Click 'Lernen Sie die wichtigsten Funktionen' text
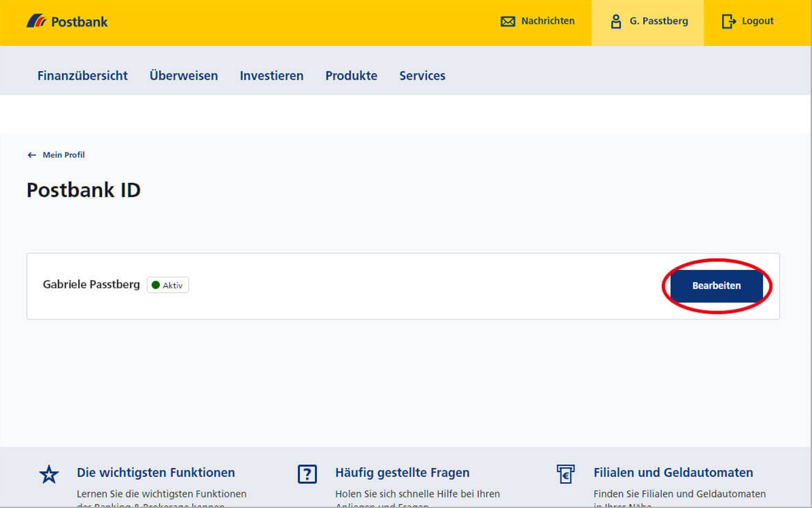The width and height of the screenshot is (812, 508). pos(161,494)
